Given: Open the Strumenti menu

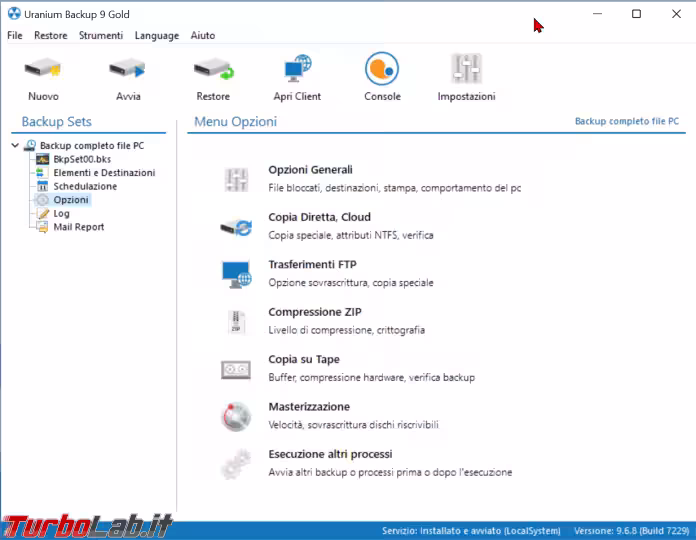Looking at the screenshot, I should point(101,35).
